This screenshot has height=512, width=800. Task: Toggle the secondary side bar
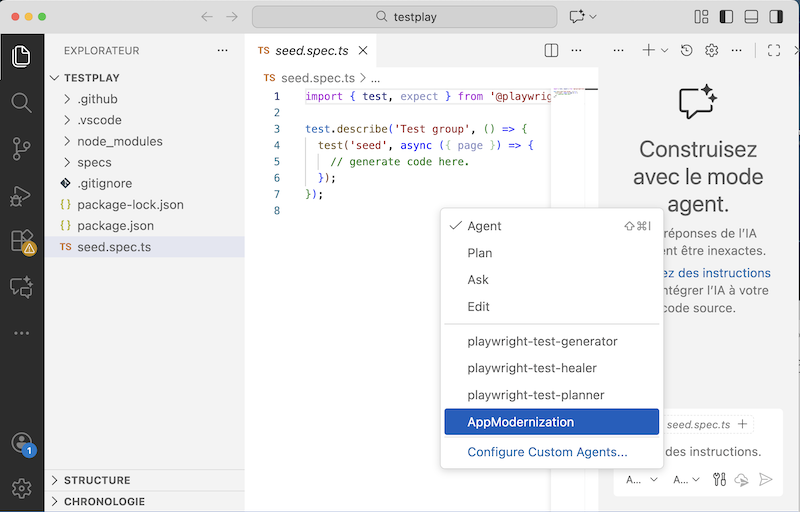click(x=776, y=17)
